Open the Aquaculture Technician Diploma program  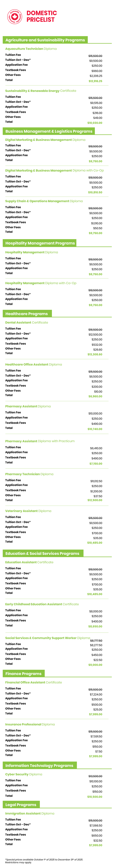click(31, 49)
